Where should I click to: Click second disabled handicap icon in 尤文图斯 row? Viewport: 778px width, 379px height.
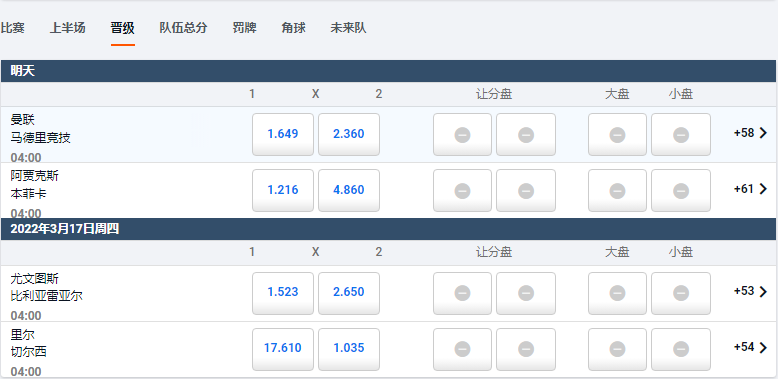(x=526, y=293)
